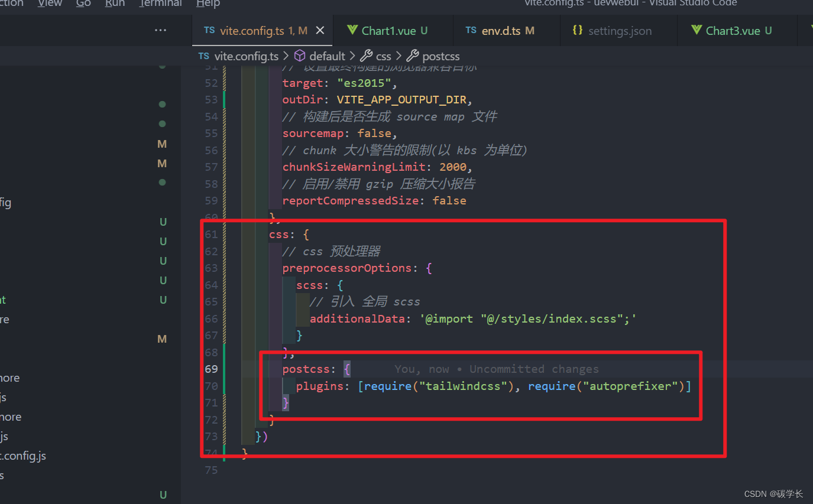
Task: Click the comment "// css 预处理器"
Action: coord(331,251)
